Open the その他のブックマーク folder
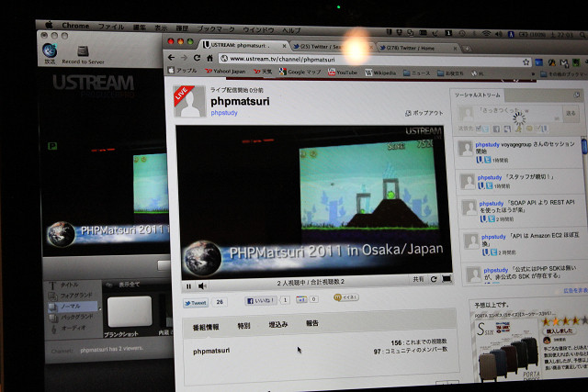The image size is (588, 392). click(564, 74)
